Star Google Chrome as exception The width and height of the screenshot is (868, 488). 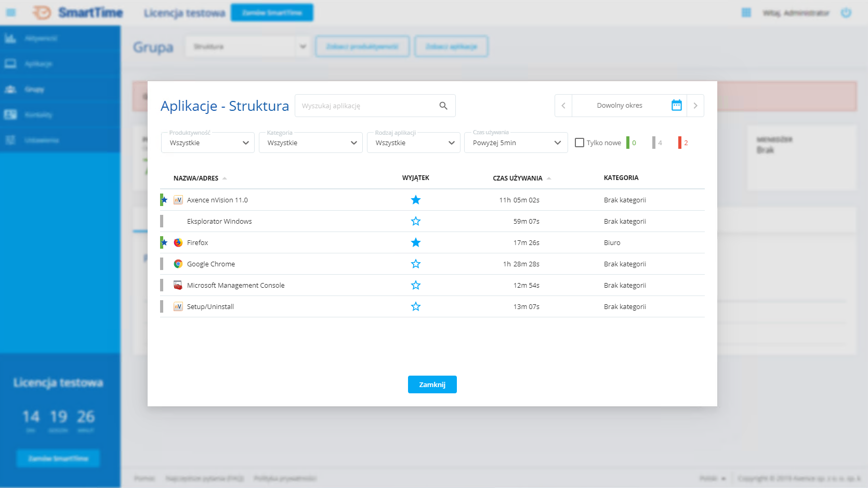pos(416,264)
